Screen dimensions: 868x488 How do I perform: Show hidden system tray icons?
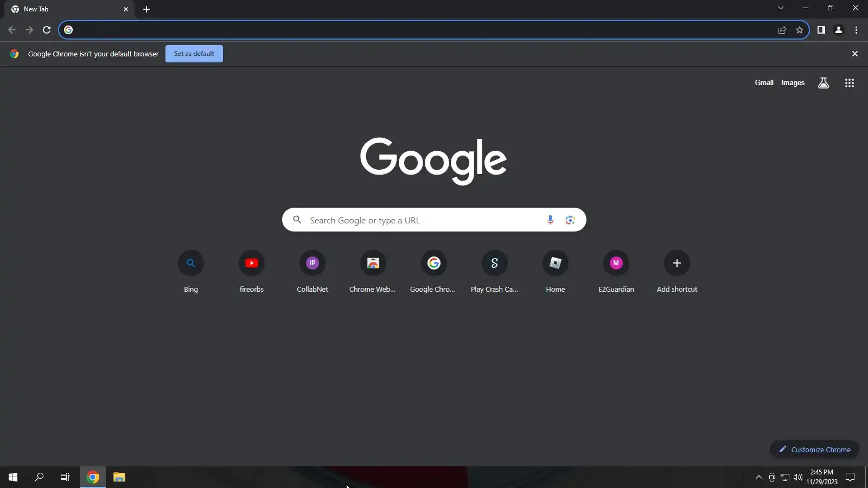(759, 477)
